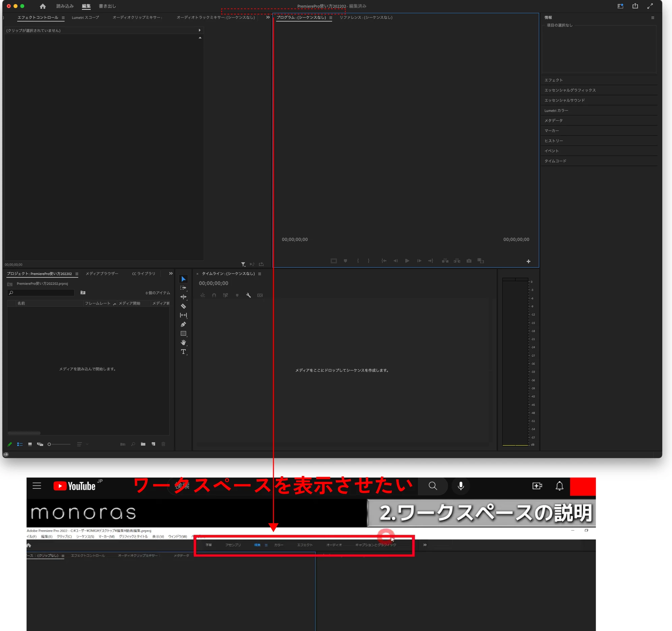The image size is (672, 631).
Task: Switch project panel to list view
Action: click(x=20, y=444)
